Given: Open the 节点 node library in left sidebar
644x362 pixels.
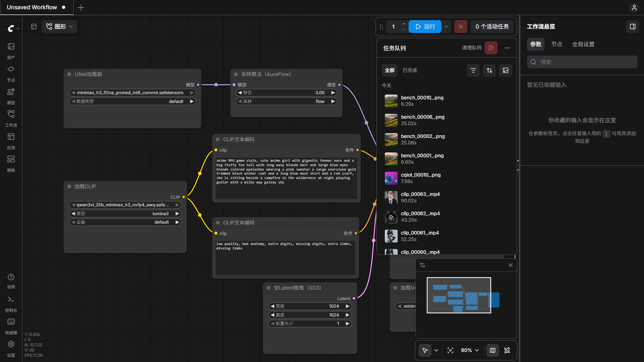Looking at the screenshot, I should pos(11,73).
